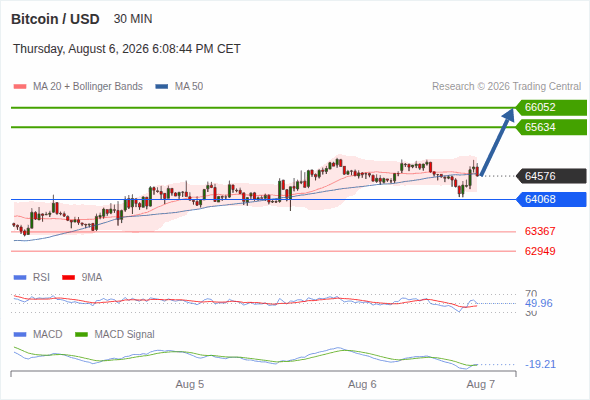Click the 64068 pivot price tag
Image resolution: width=590 pixels, height=400 pixels.
pyautogui.click(x=551, y=199)
